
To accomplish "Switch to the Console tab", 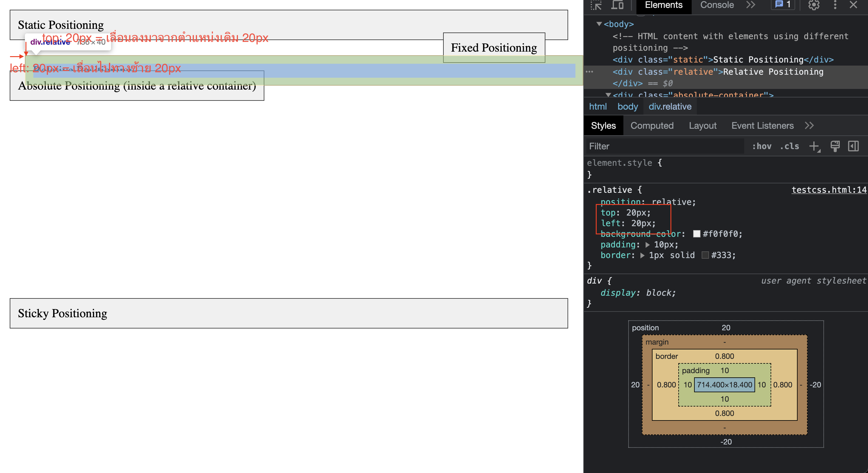I will tap(717, 5).
